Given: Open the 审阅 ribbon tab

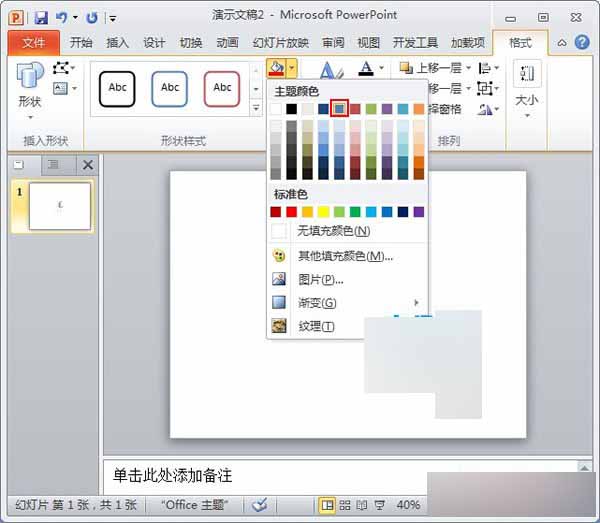Looking at the screenshot, I should tap(333, 42).
